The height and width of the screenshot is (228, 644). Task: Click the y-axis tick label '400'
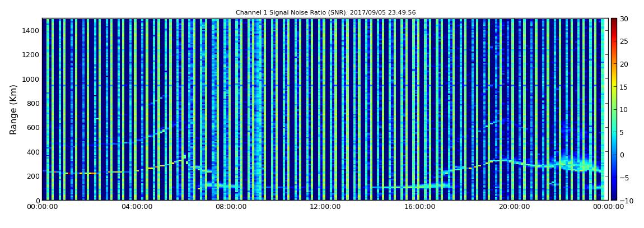33,152
